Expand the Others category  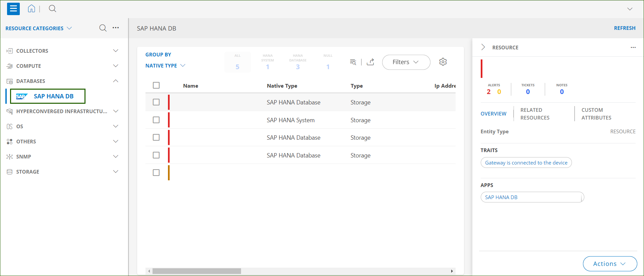click(116, 141)
